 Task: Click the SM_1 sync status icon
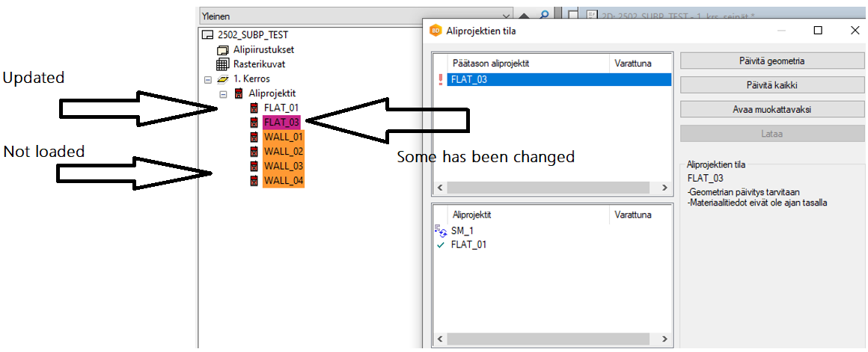(440, 231)
